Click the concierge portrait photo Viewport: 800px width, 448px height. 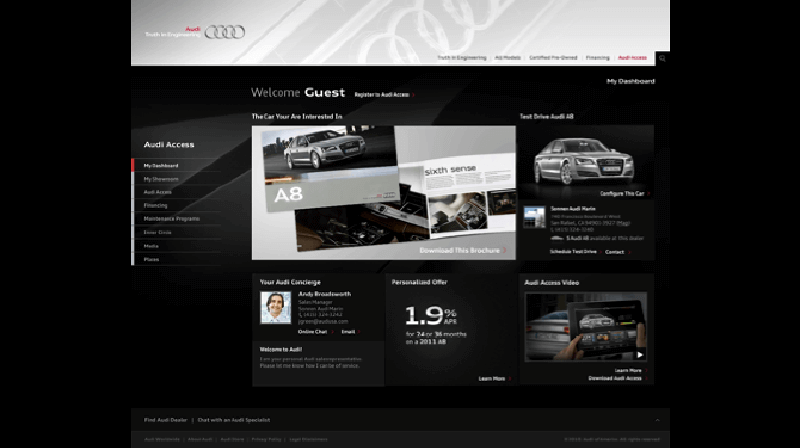(x=276, y=307)
